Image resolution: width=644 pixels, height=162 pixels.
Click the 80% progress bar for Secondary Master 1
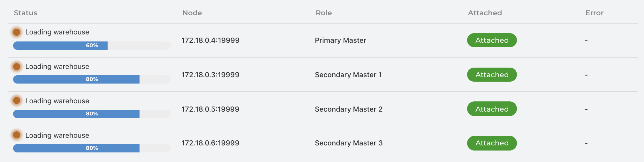pyautogui.click(x=92, y=79)
